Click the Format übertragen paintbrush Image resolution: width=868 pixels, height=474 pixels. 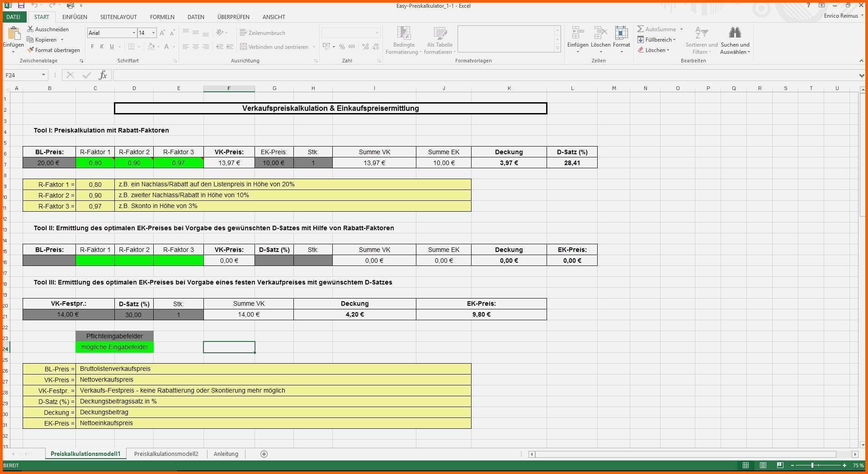point(30,50)
